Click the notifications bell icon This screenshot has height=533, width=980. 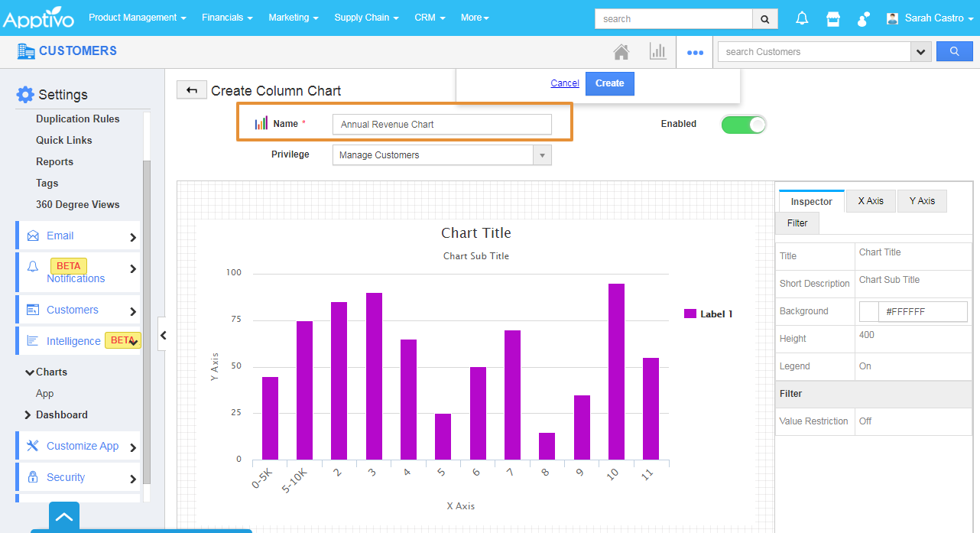coord(802,18)
